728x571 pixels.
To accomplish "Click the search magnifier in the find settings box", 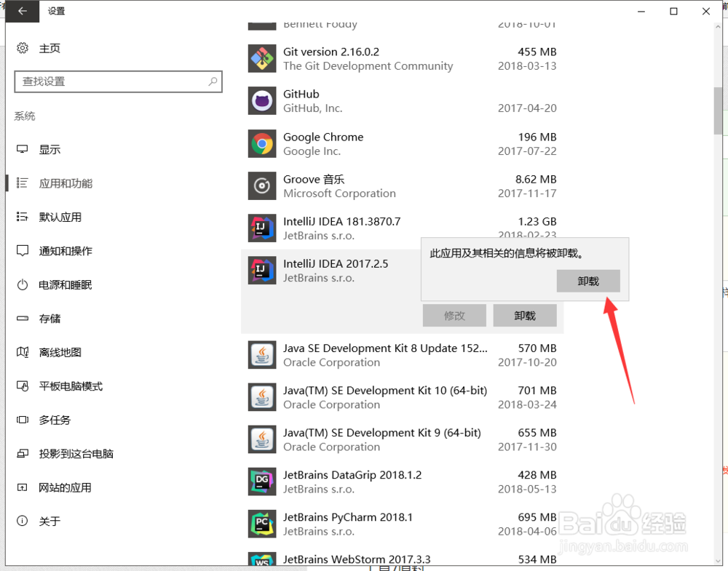I will (x=213, y=81).
